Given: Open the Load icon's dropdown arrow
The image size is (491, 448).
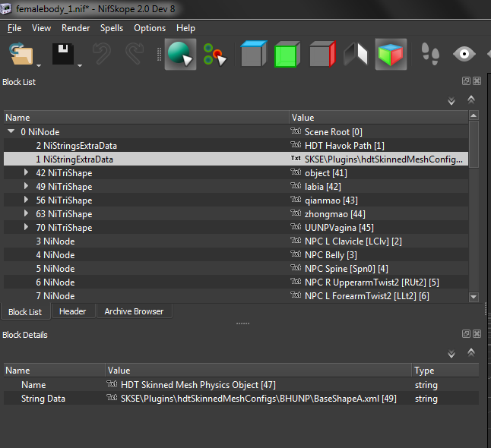Looking at the screenshot, I should pos(39,65).
